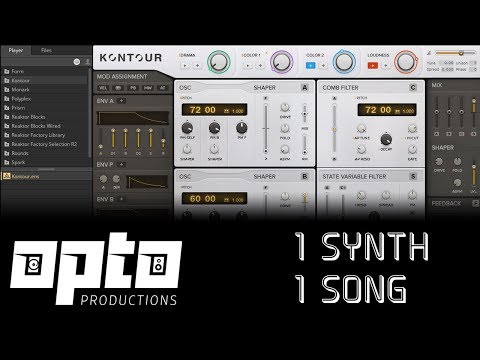480x360 pixels.
Task: Click the HI CUT knob in Comb Filter
Action: (x=412, y=128)
